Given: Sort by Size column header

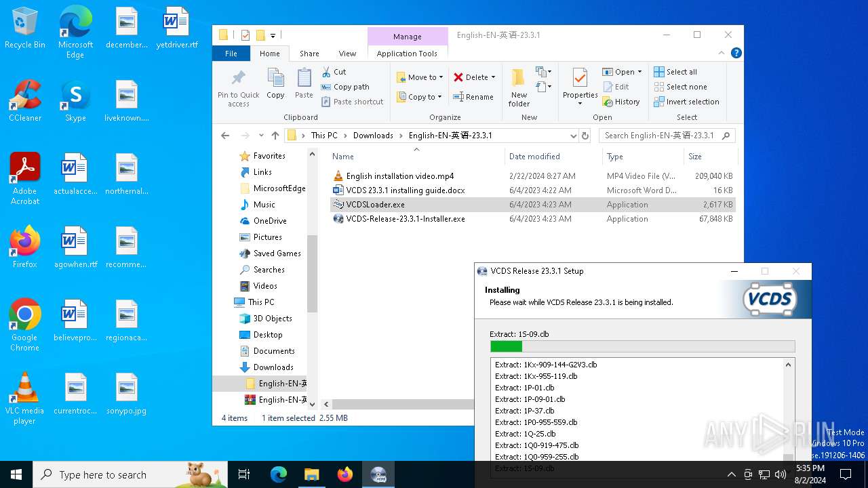Looking at the screenshot, I should point(710,157).
